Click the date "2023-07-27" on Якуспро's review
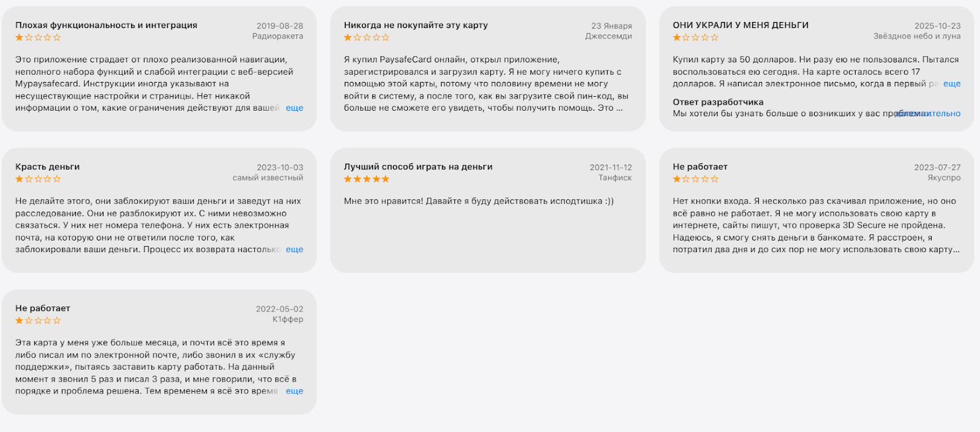This screenshot has width=980, height=432. [937, 167]
